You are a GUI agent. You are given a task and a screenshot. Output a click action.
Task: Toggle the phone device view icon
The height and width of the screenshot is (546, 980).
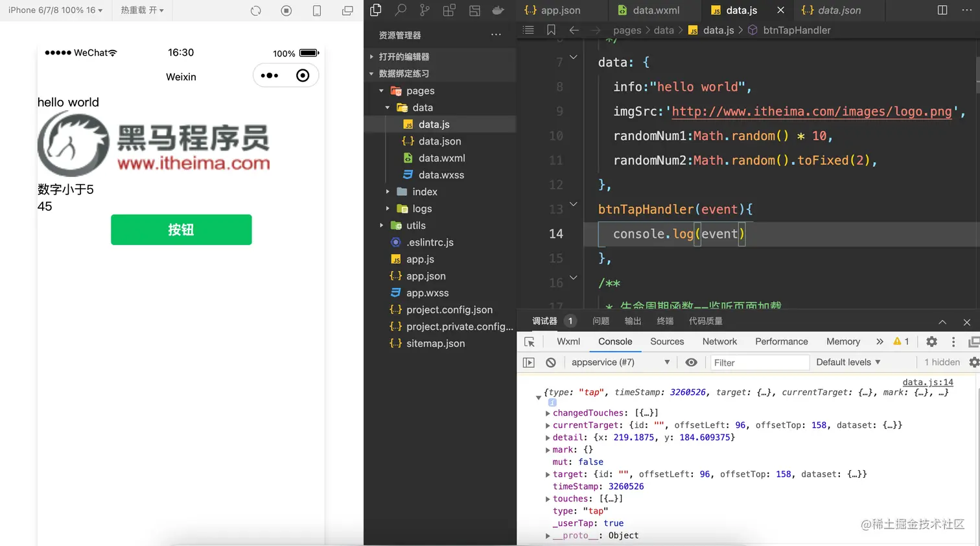coord(317,10)
